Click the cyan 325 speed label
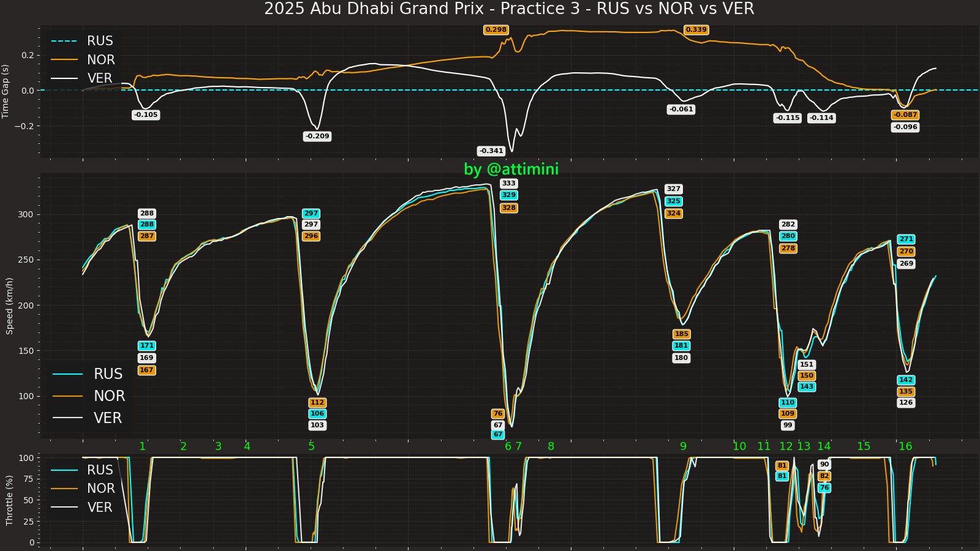Image resolution: width=980 pixels, height=551 pixels. coord(673,201)
